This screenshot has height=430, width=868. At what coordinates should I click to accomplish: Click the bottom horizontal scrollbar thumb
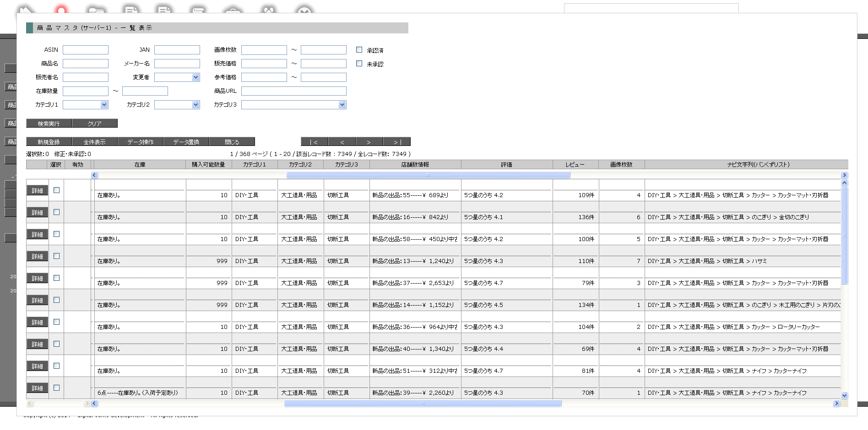coord(423,403)
